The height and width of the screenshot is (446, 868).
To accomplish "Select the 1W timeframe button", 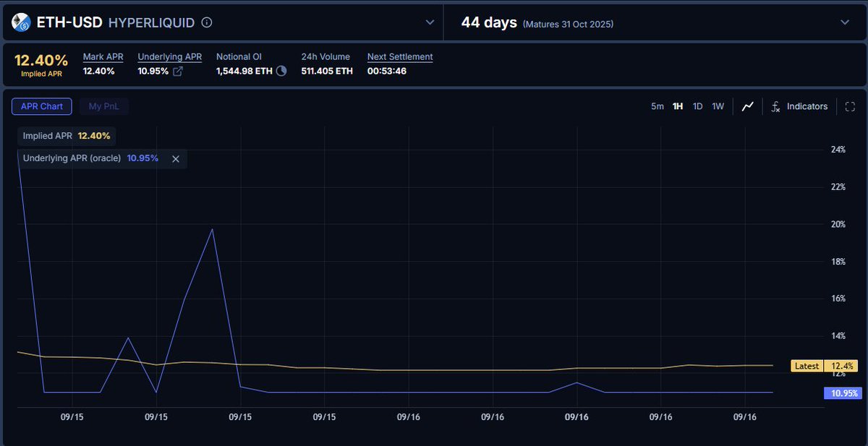I will click(x=718, y=106).
